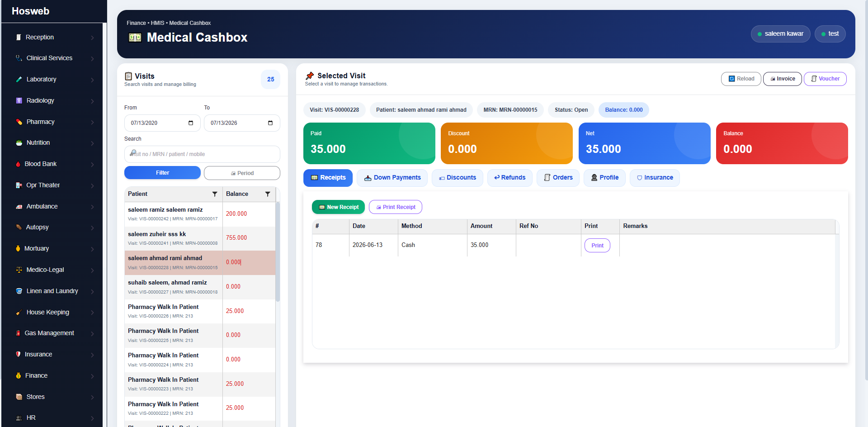The width and height of the screenshot is (868, 427).
Task: Open the Invoice button
Action: click(x=783, y=79)
